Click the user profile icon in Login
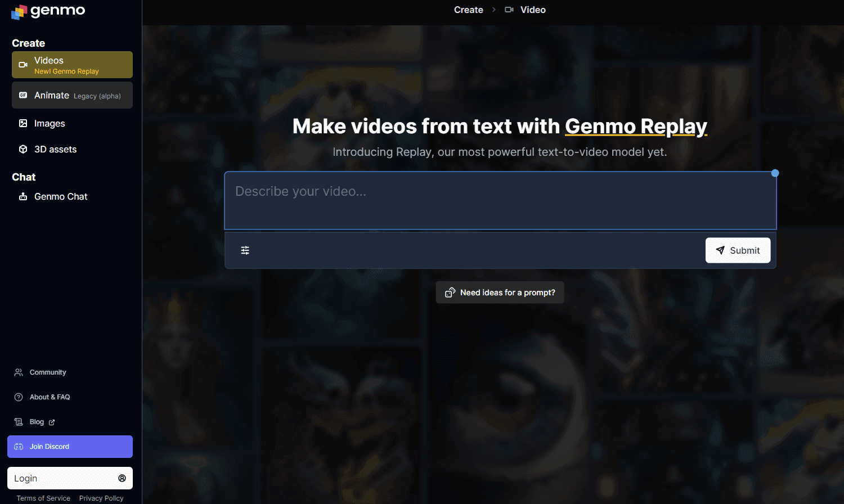 pyautogui.click(x=122, y=478)
